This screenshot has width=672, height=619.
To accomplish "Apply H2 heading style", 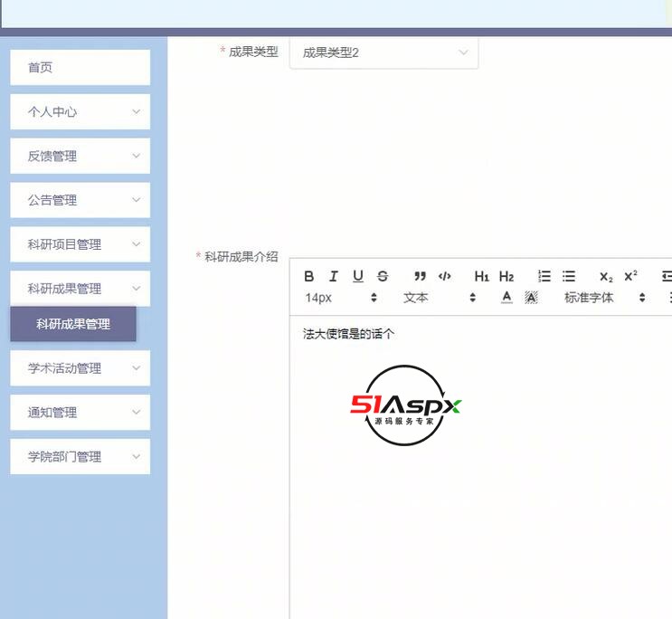I will (x=506, y=276).
